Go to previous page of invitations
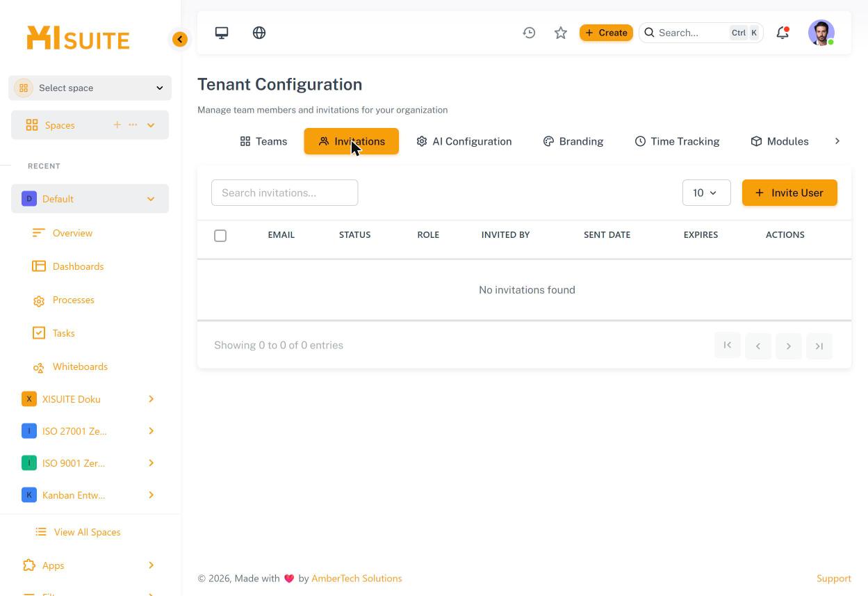The width and height of the screenshot is (868, 596). [x=758, y=346]
